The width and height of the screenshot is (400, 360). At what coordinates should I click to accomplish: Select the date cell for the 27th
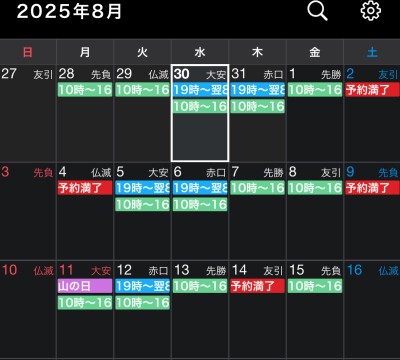pyautogui.click(x=28, y=113)
